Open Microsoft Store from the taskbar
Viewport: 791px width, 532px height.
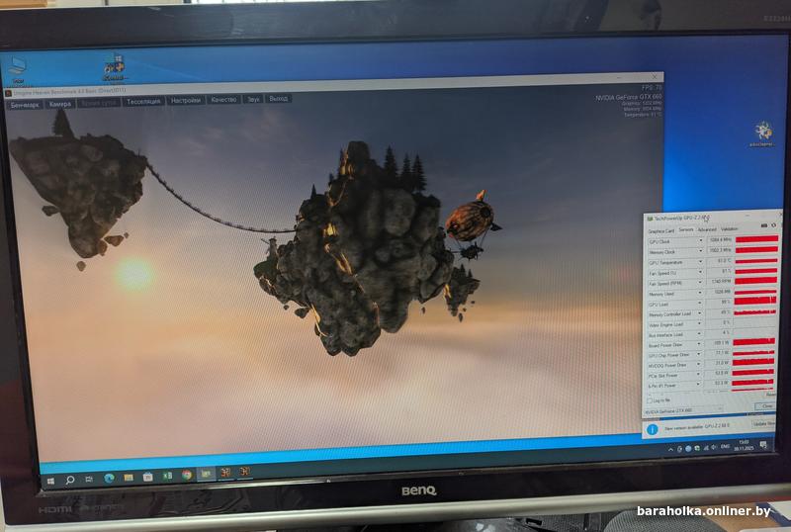[x=147, y=477]
